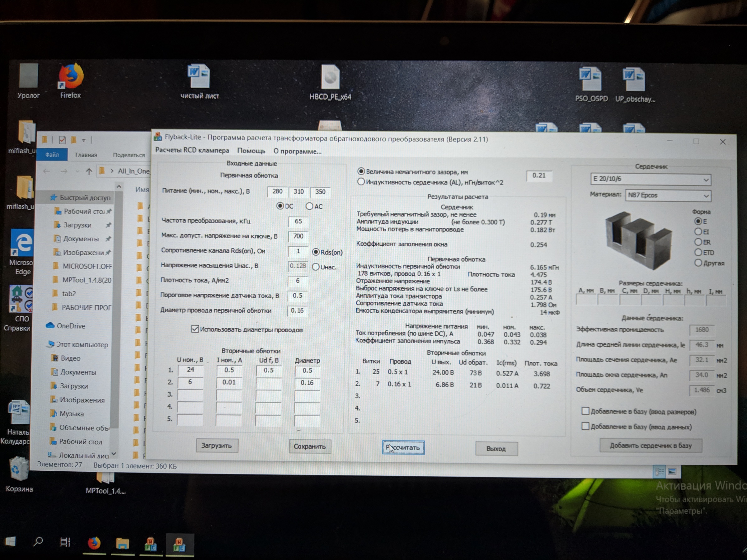Image resolution: width=747 pixels, height=560 pixels.
Task: Open the Поделиться ribbon tab in Explorer
Action: 129,155
